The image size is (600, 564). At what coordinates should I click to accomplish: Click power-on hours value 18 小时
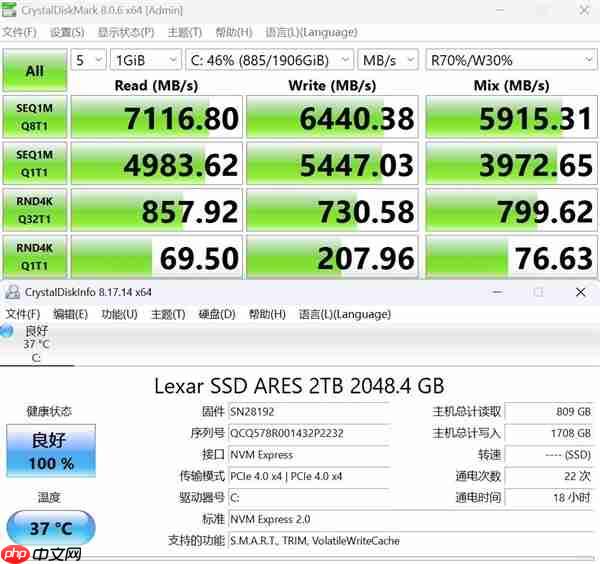click(549, 497)
